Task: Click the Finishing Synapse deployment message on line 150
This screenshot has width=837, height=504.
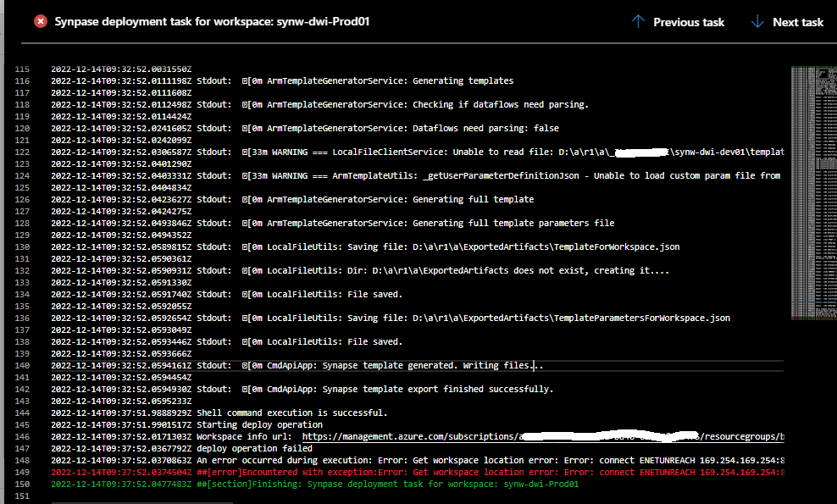Action: 381,484
